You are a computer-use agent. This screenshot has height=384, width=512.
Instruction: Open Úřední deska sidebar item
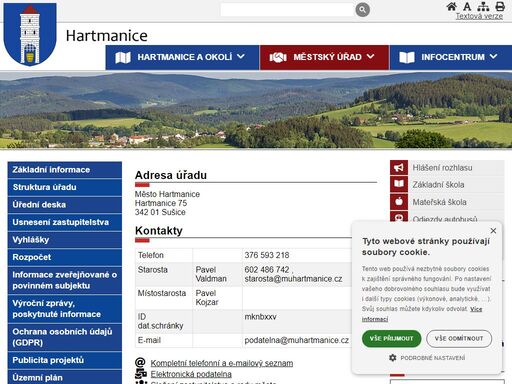tap(65, 205)
